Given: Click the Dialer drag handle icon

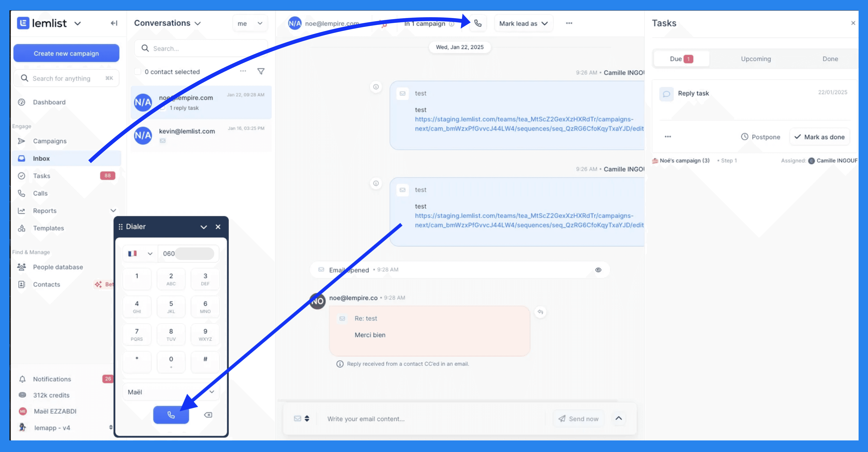Looking at the screenshot, I should point(121,227).
